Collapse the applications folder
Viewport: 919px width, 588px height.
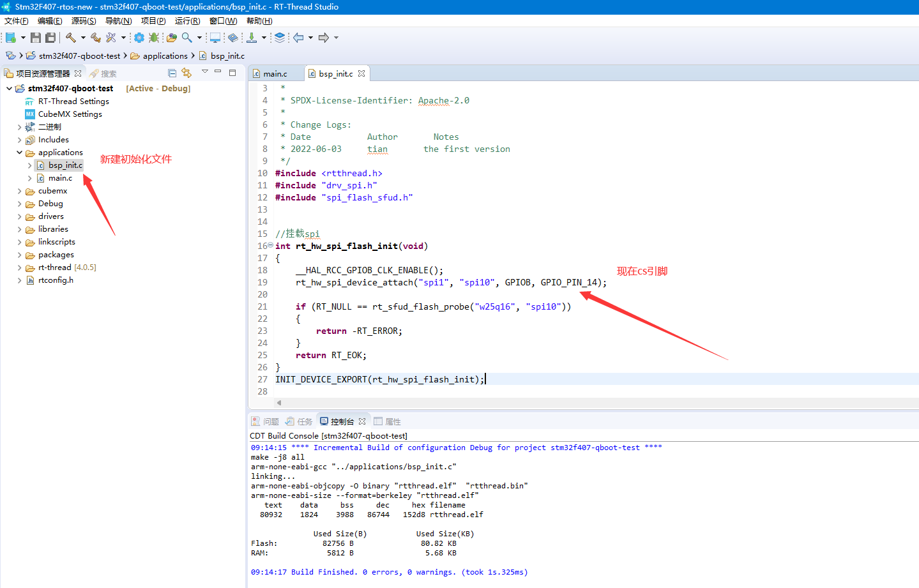[x=19, y=153]
